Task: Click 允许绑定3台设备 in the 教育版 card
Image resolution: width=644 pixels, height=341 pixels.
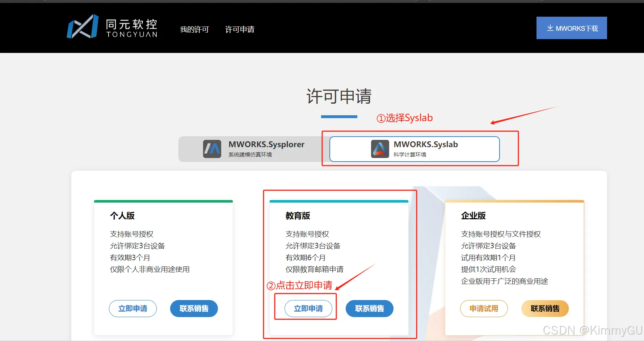Action: click(x=313, y=246)
